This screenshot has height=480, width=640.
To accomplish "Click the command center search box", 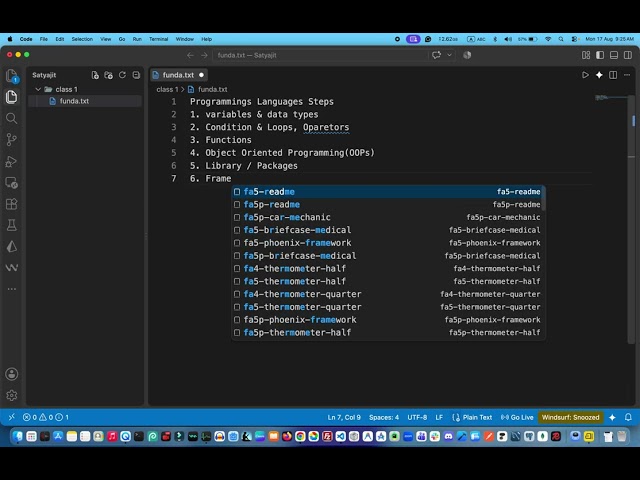I will click(320, 55).
